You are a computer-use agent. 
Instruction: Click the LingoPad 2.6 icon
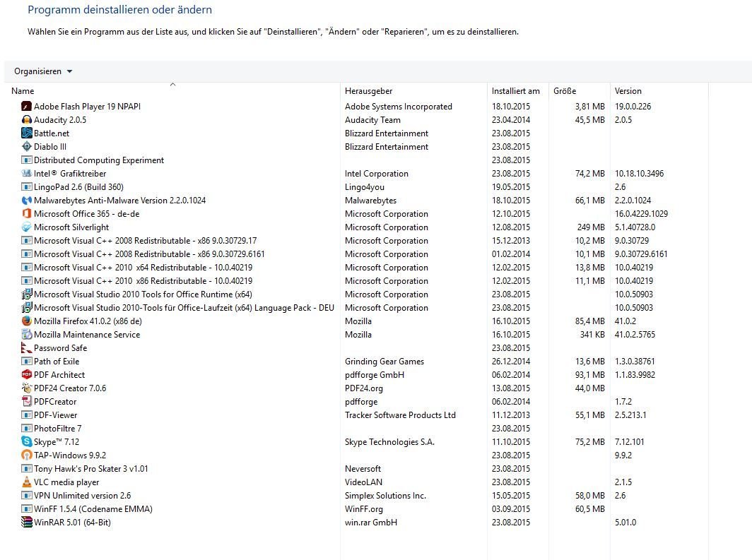point(27,187)
